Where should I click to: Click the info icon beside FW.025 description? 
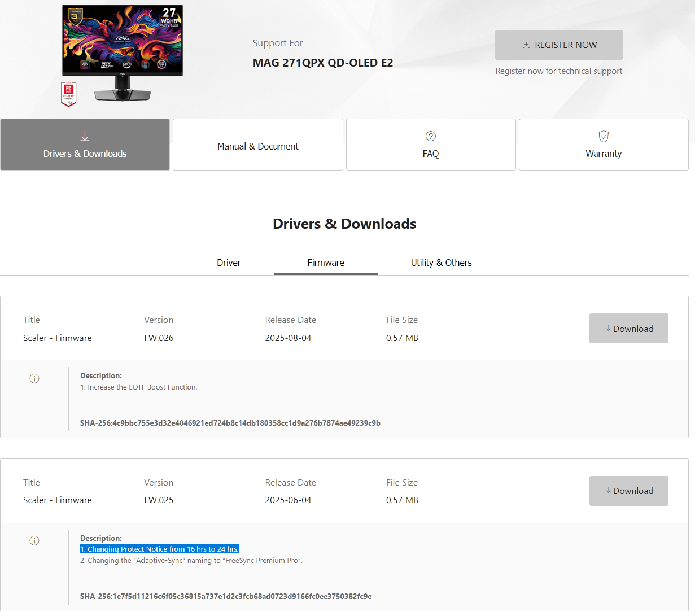34,541
